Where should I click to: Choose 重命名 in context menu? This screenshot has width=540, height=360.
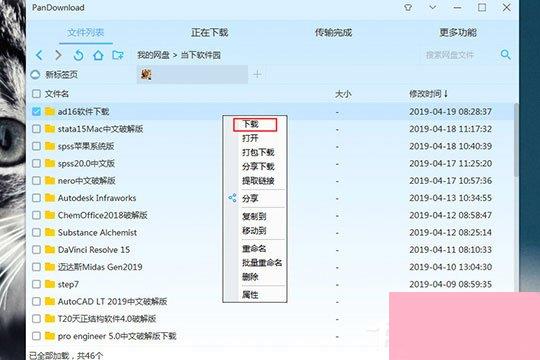pos(254,248)
